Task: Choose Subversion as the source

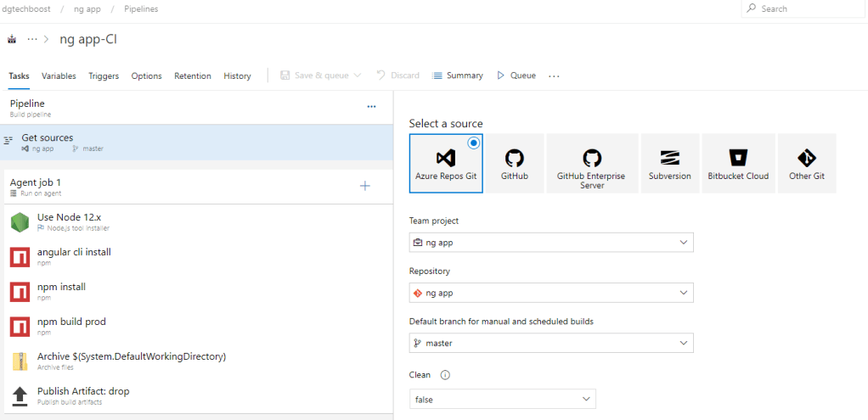Action: pos(669,163)
